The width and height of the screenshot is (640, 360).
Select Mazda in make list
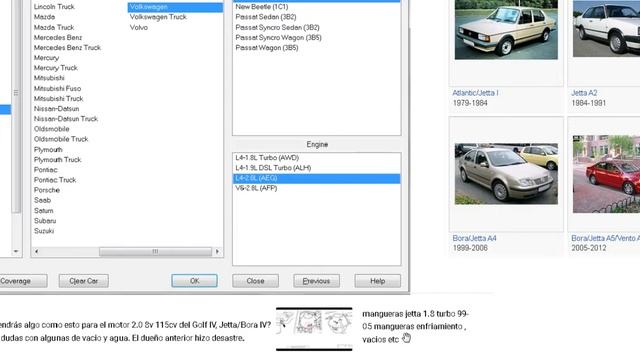point(44,17)
